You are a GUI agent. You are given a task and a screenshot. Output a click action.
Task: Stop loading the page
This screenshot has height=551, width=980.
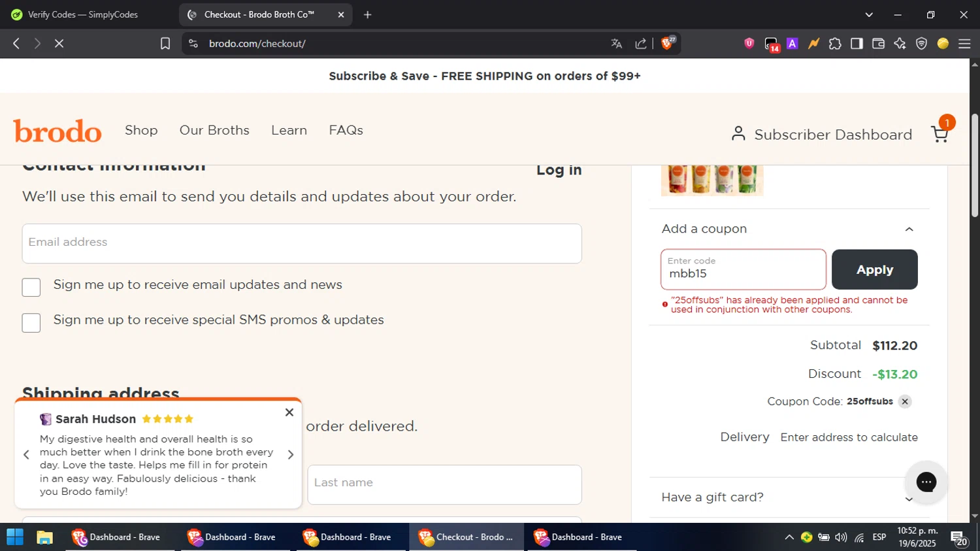pyautogui.click(x=59, y=43)
